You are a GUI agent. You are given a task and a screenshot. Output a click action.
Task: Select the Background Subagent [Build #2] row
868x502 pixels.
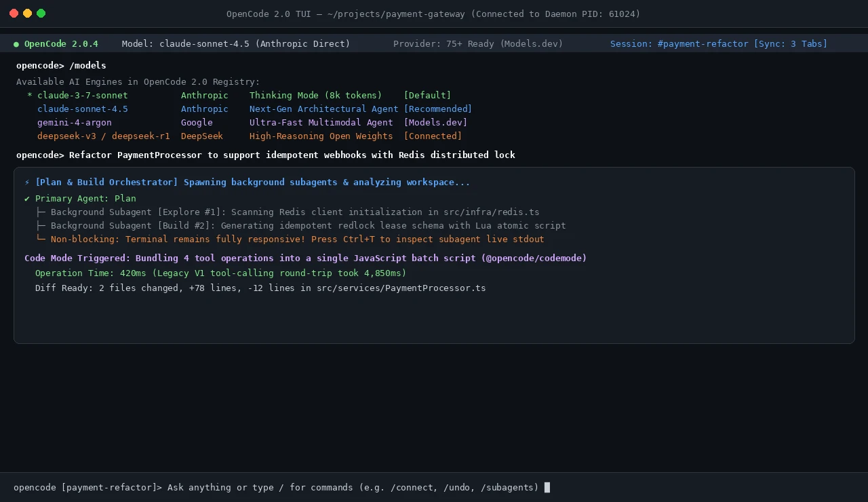coord(300,226)
